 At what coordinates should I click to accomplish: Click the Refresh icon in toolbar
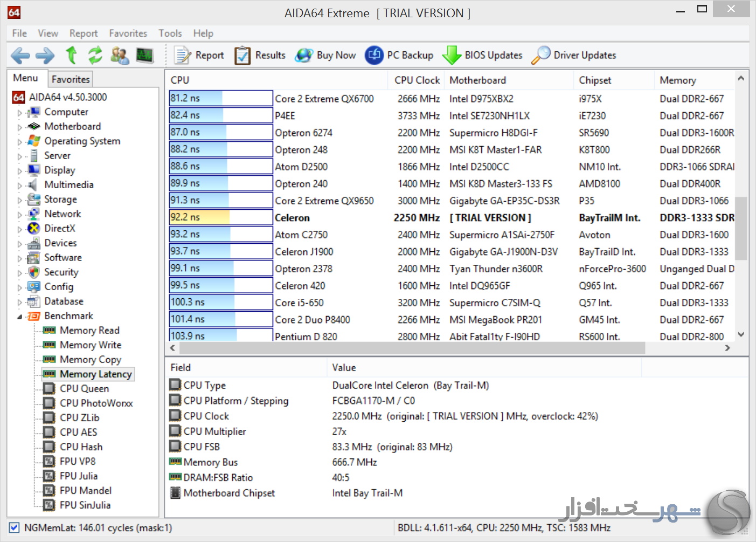[95, 55]
